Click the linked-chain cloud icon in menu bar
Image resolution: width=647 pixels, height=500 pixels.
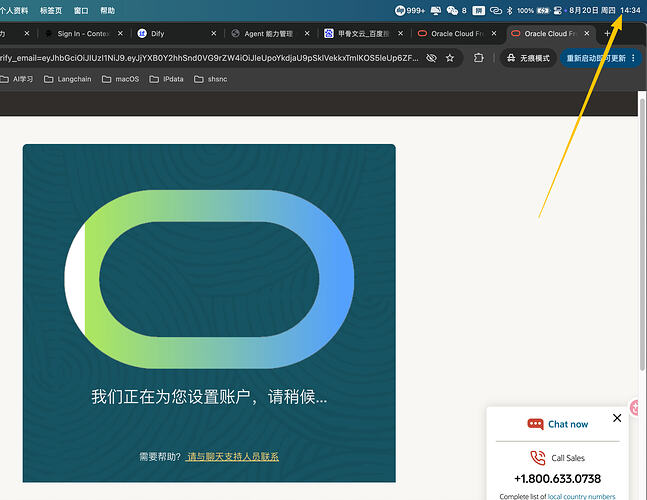(x=496, y=10)
